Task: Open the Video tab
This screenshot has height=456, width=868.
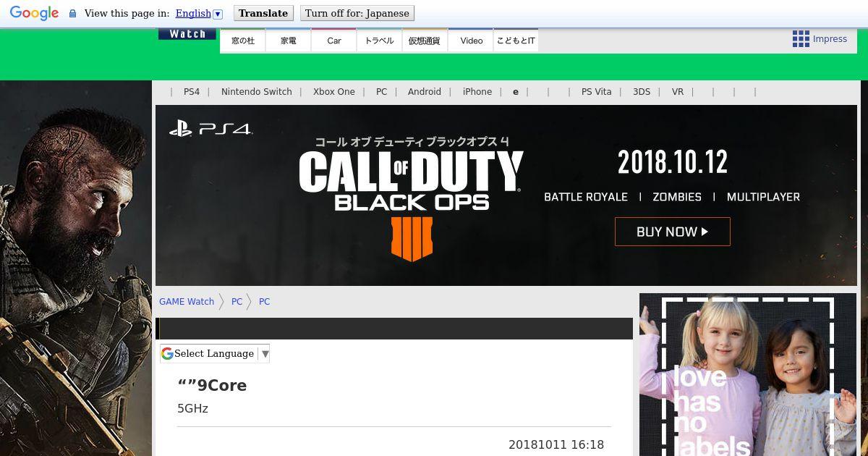Action: [x=471, y=41]
